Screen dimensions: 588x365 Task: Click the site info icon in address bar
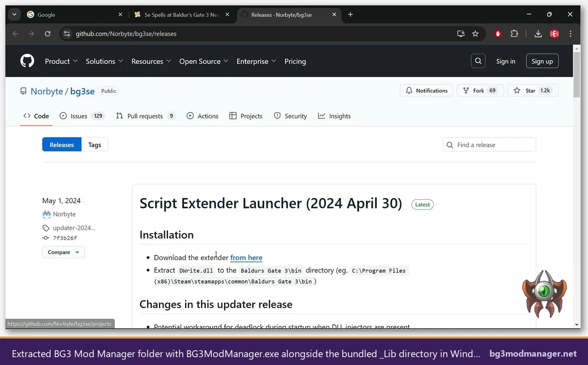[67, 34]
